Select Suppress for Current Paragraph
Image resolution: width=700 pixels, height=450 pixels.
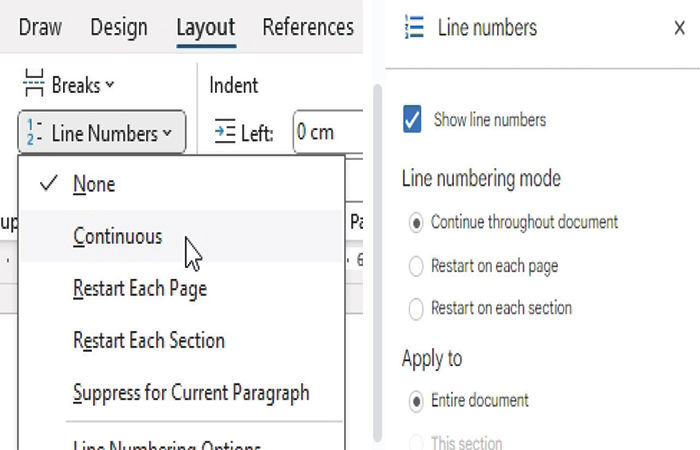181,392
